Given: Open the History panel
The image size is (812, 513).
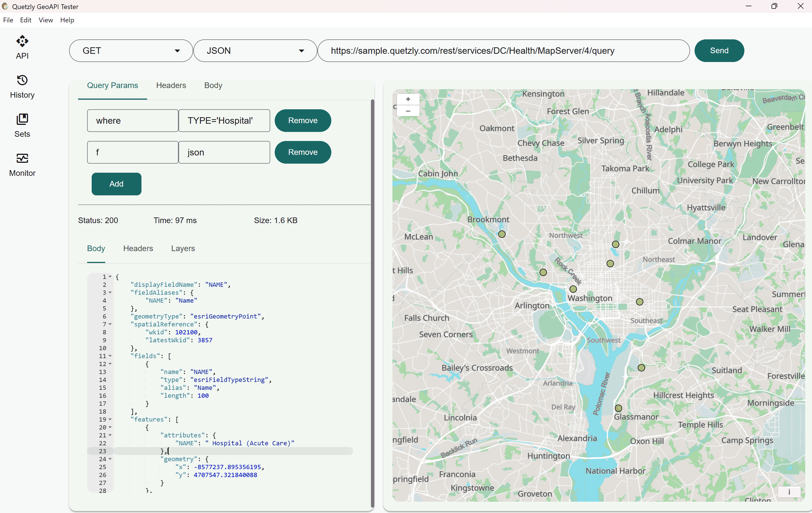Looking at the screenshot, I should coord(22,87).
